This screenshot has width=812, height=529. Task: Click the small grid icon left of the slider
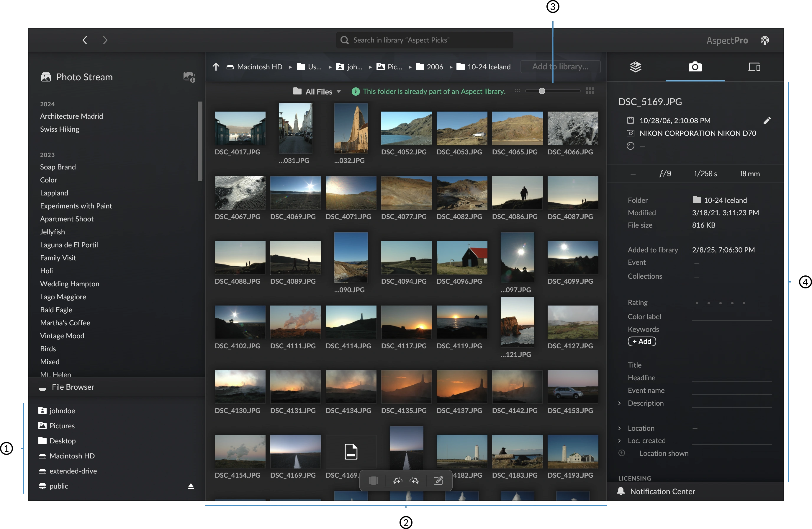point(517,91)
